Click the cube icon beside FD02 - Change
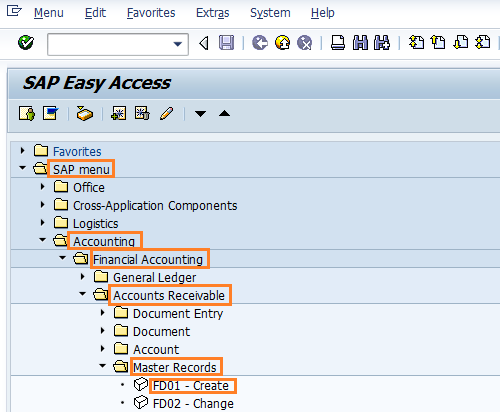The height and width of the screenshot is (412, 500). point(141,402)
